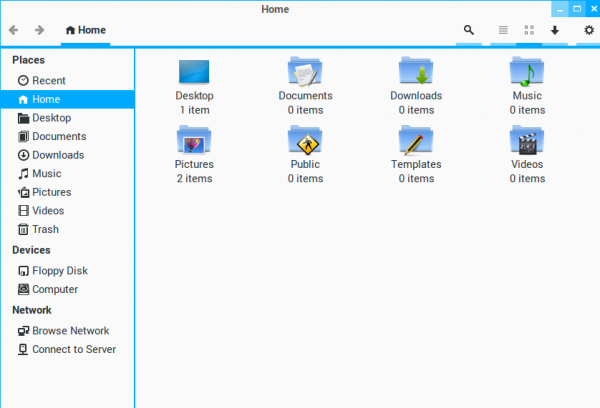Open Pictures from the sidebar

click(x=67, y=192)
